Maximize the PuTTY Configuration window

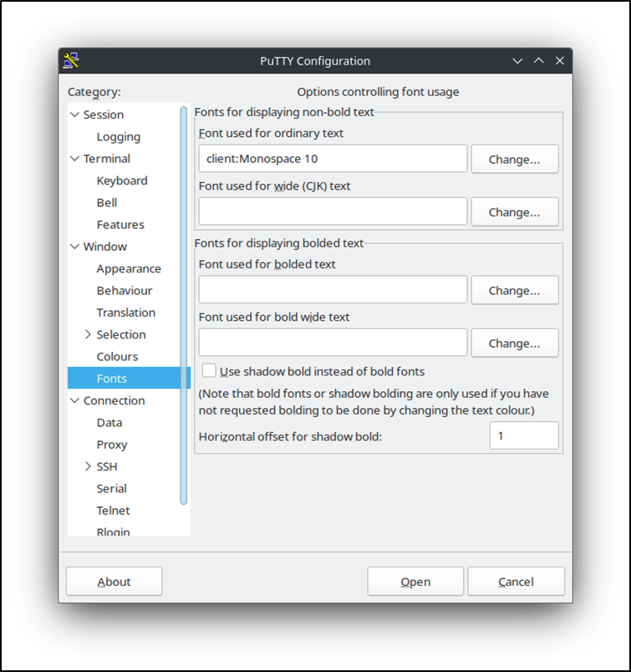538,61
